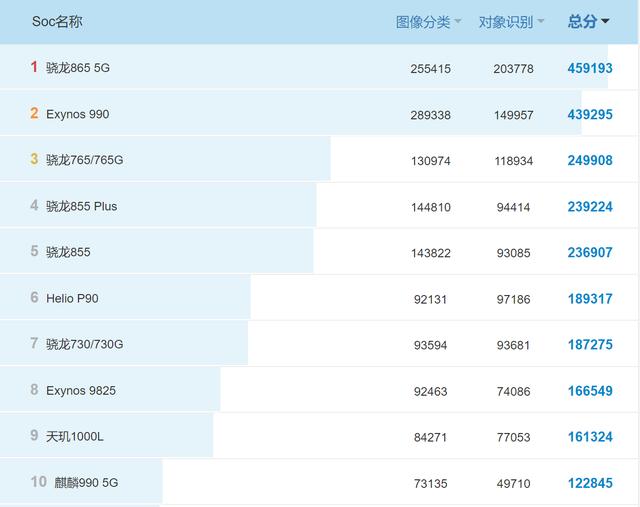Viewport: 640px width, 507px height.
Task: Click total score 239224
Action: 590,207
